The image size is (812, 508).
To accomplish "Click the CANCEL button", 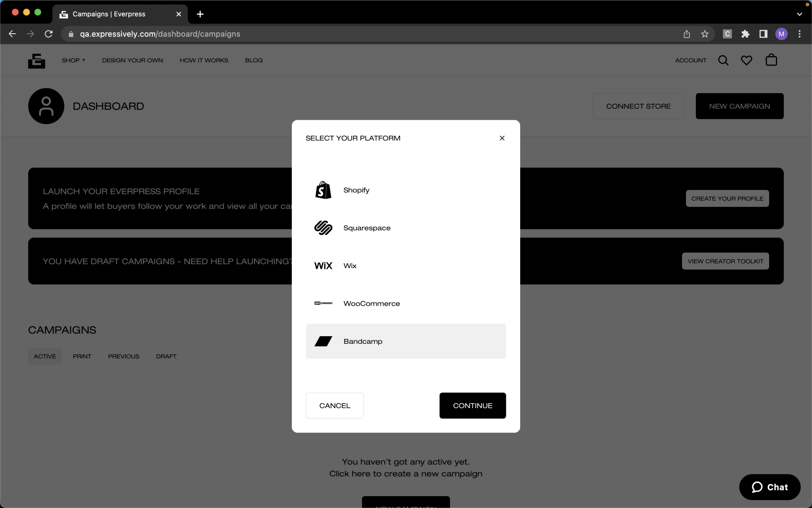I will pos(334,405).
